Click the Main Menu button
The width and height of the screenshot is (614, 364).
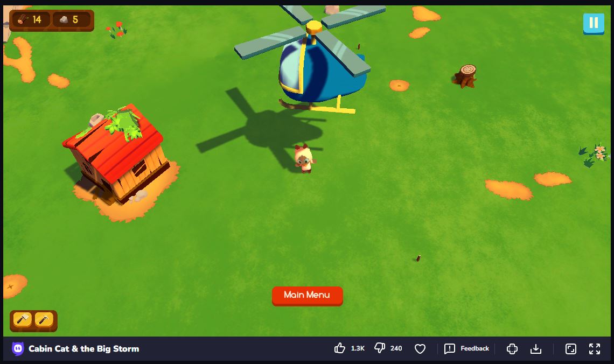(308, 296)
